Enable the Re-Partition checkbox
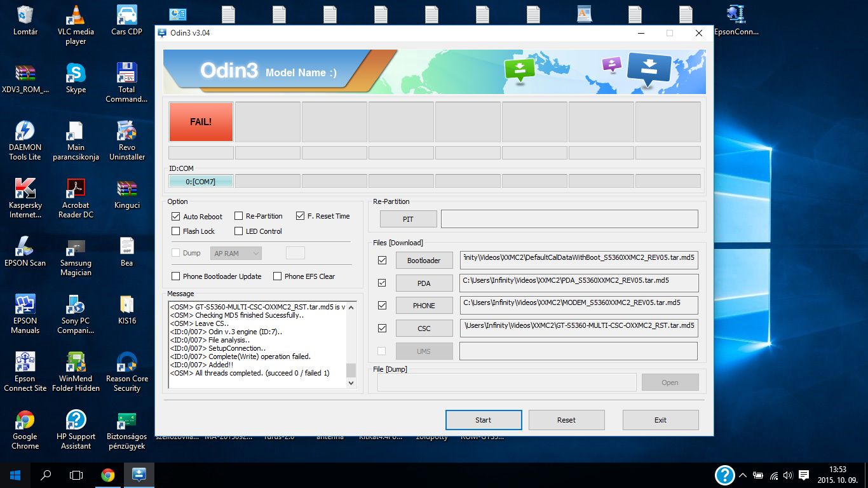The image size is (868, 488). (239, 216)
